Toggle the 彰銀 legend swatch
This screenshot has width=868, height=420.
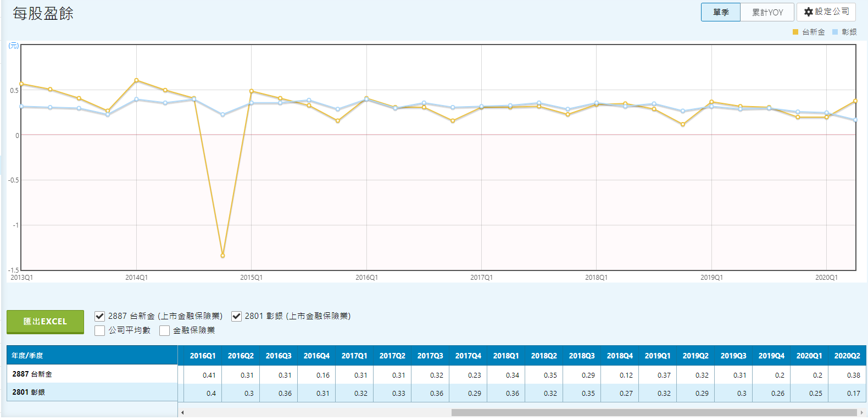835,32
